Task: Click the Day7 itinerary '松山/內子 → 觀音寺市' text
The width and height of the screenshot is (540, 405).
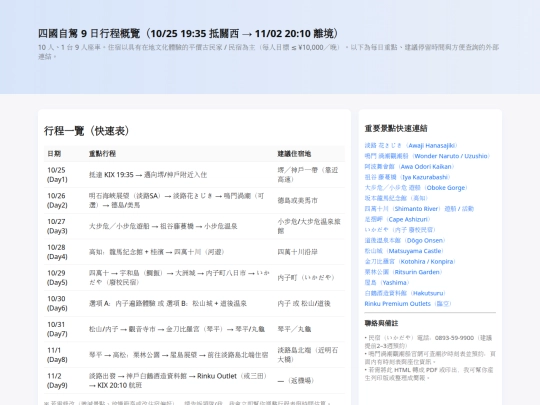Action: pyautogui.click(x=177, y=329)
